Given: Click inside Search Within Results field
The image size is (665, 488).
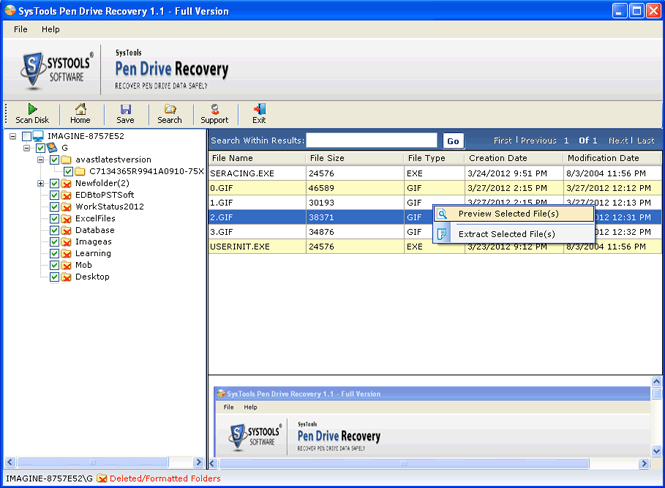Looking at the screenshot, I should point(372,140).
